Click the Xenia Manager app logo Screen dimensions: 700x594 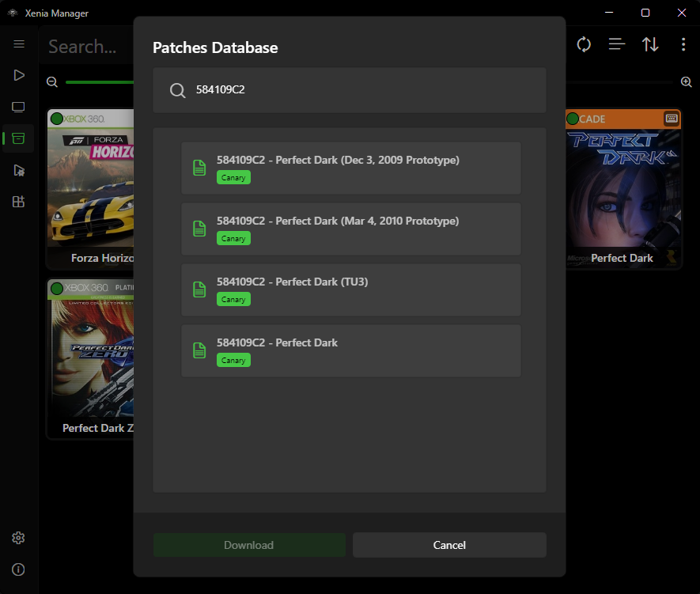click(x=13, y=13)
